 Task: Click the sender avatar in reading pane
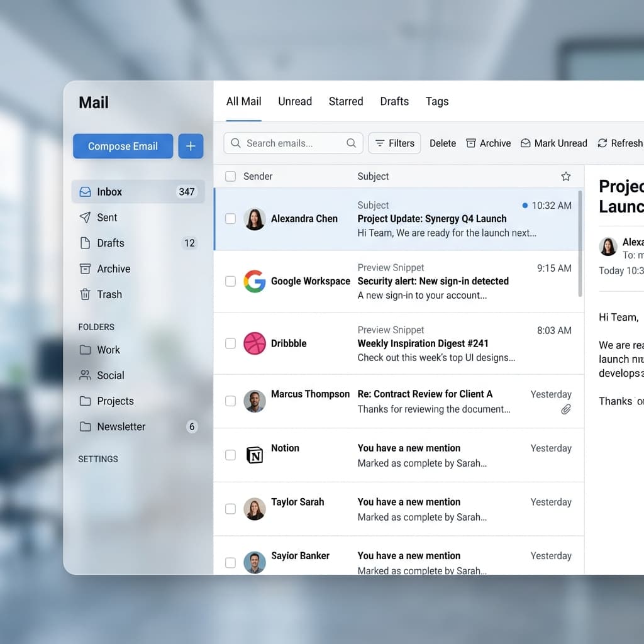click(608, 247)
